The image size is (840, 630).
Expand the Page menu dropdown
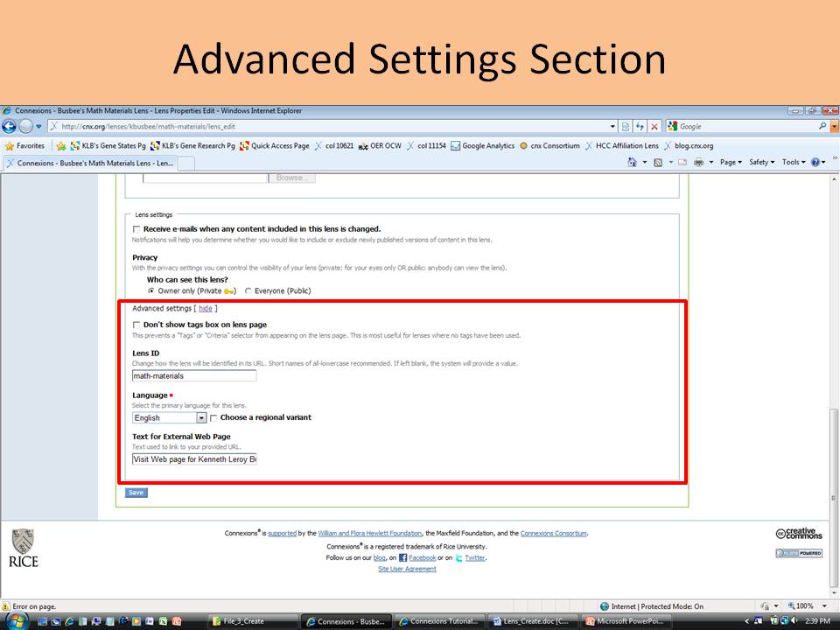pyautogui.click(x=730, y=162)
